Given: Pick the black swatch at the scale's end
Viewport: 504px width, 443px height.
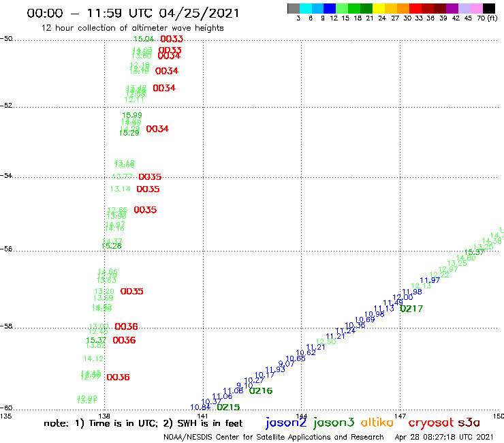Looking at the screenshot, I should (x=488, y=8).
